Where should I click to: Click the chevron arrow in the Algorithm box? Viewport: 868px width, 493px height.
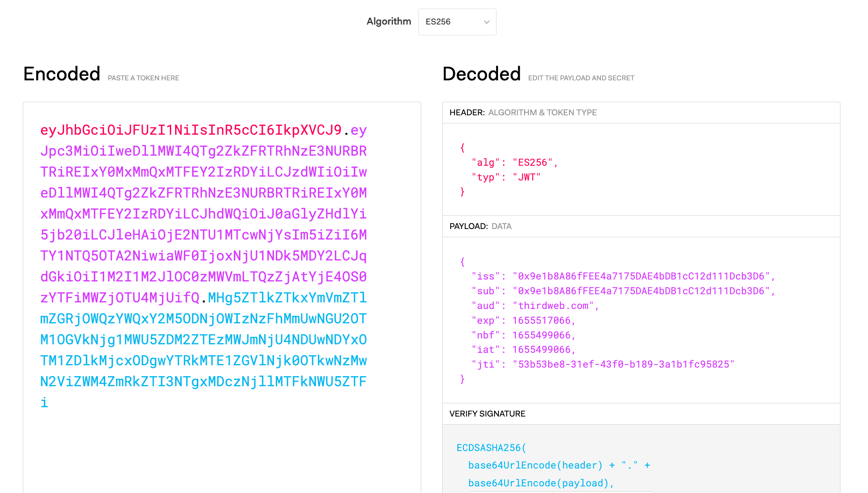click(486, 22)
